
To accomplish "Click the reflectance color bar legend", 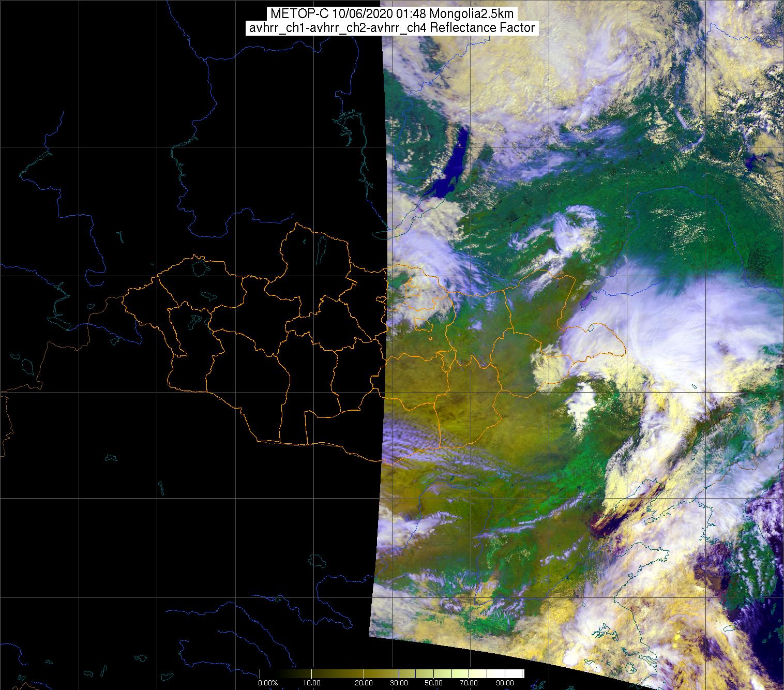I will [x=391, y=673].
